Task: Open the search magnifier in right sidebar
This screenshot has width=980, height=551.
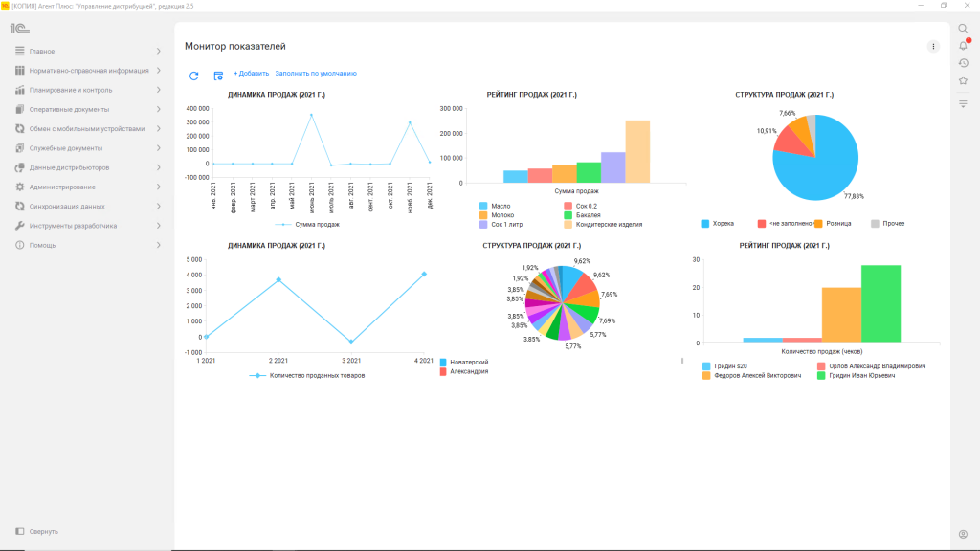Action: (963, 29)
